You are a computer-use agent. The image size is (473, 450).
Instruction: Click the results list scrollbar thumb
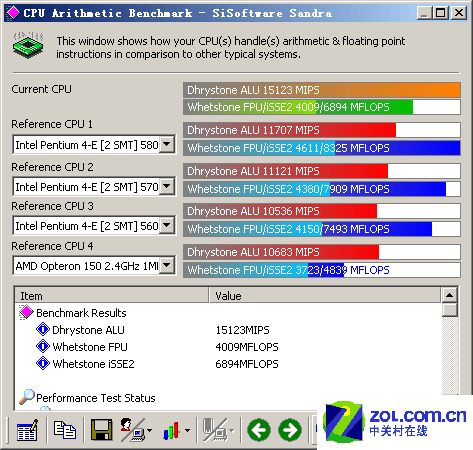pyautogui.click(x=449, y=310)
